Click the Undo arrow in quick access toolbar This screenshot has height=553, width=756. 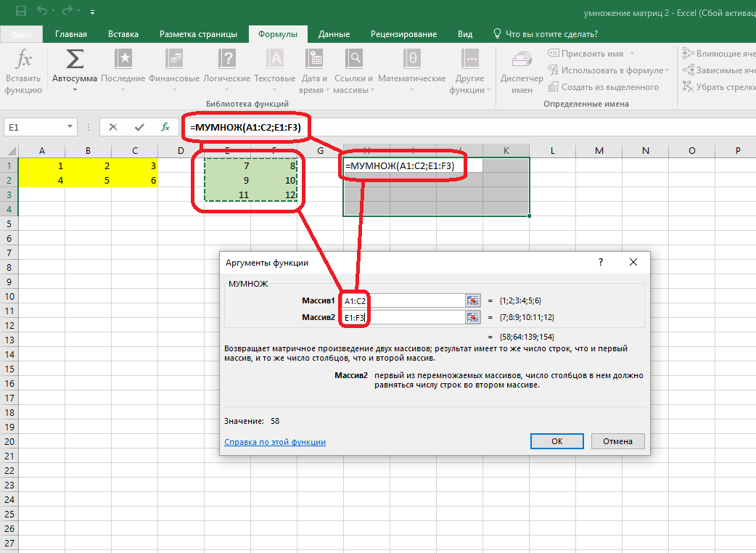pyautogui.click(x=42, y=11)
